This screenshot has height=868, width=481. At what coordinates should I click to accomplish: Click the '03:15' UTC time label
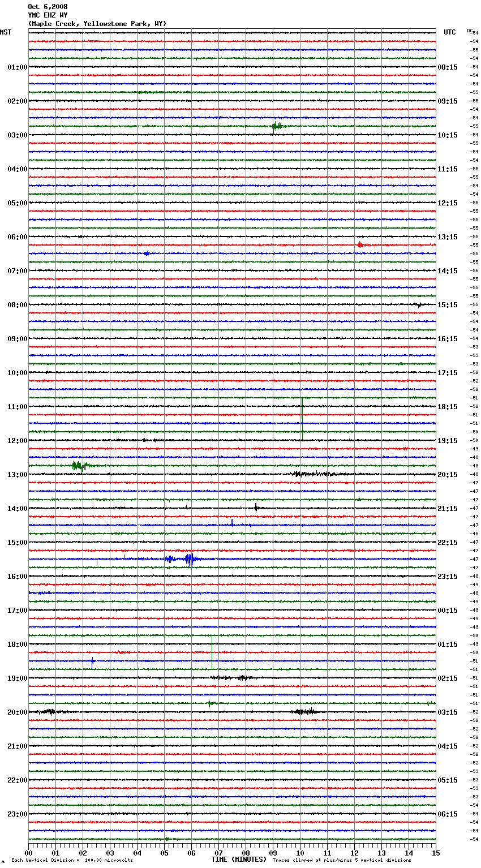coord(448,712)
